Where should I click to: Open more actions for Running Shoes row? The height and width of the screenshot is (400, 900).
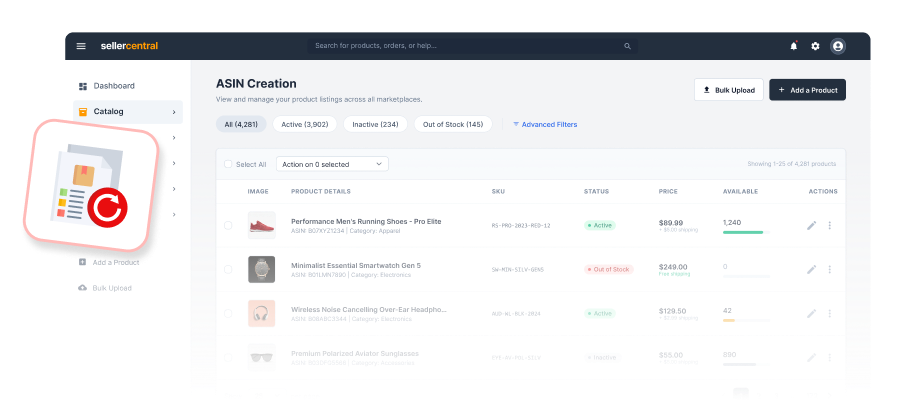click(x=829, y=226)
